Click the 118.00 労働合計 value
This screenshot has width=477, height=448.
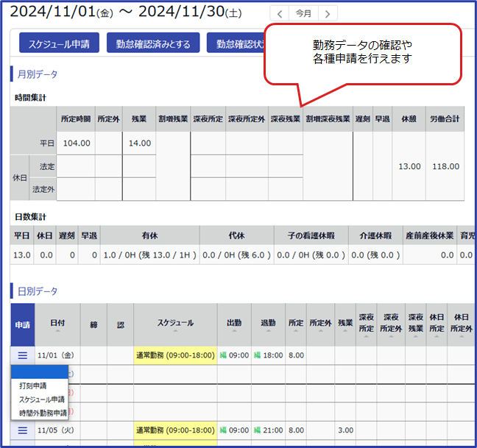point(445,166)
